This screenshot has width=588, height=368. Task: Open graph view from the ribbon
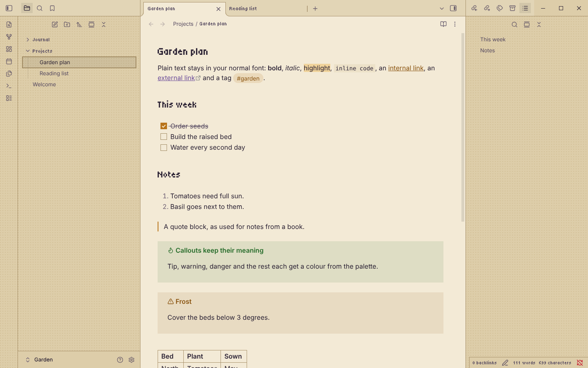9,37
